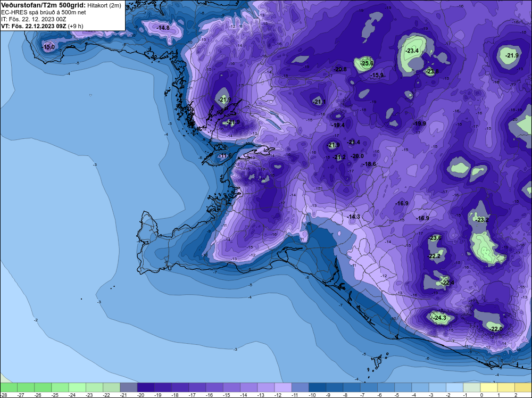Select the green -27 legend swatch
This screenshot has height=398, width=532.
[26, 387]
